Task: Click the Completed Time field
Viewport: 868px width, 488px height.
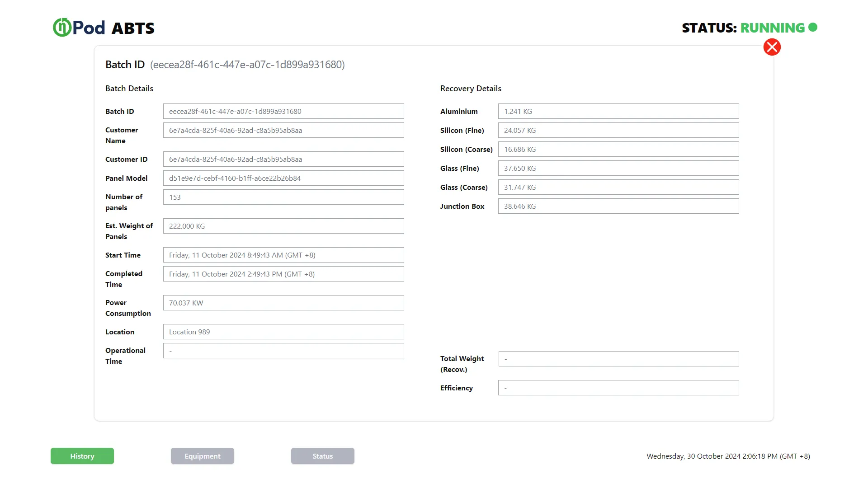Action: (283, 274)
